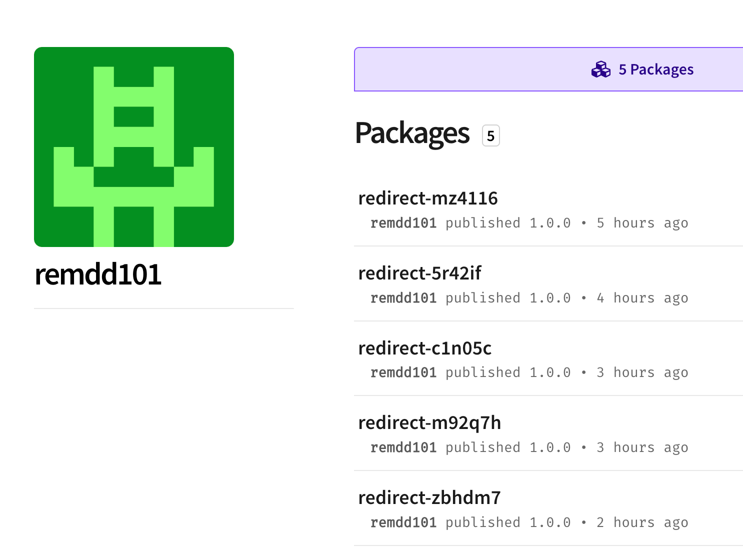The height and width of the screenshot is (560, 743).
Task: Open the redirect-c1n05c package
Action: tap(425, 348)
